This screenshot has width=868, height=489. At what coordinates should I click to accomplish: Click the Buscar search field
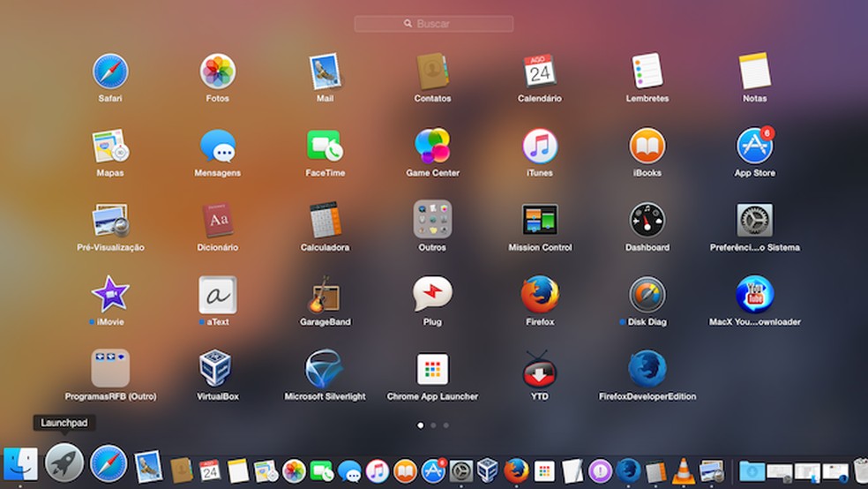coord(433,24)
